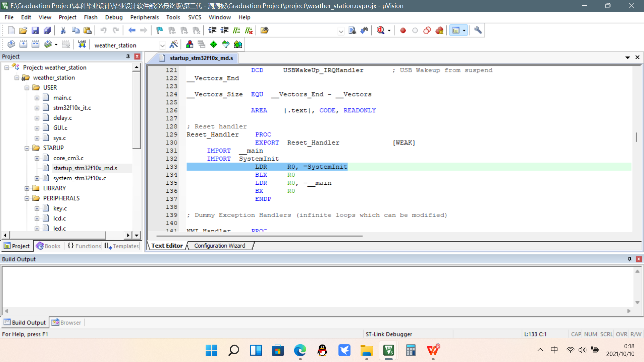Collapse the USER folder
Screen dimensions: 644x362
click(x=28, y=87)
